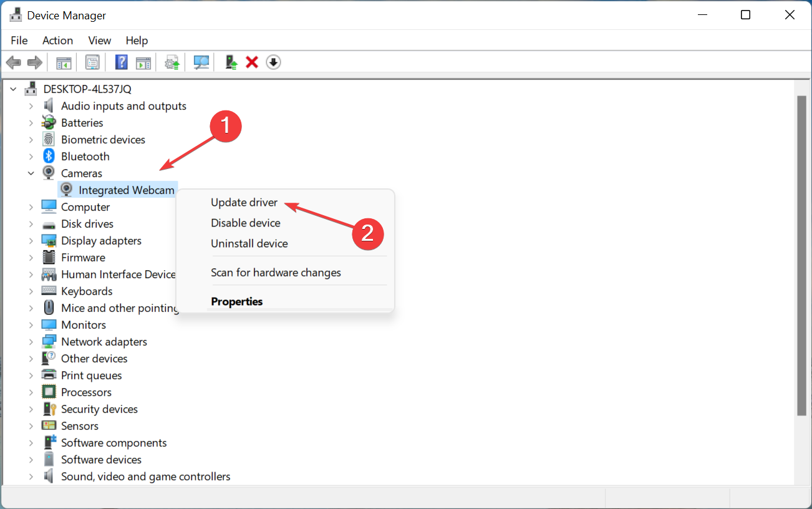Viewport: 812px width, 509px height.
Task: Click the computer tower icon with green arrow
Action: pyautogui.click(x=231, y=62)
